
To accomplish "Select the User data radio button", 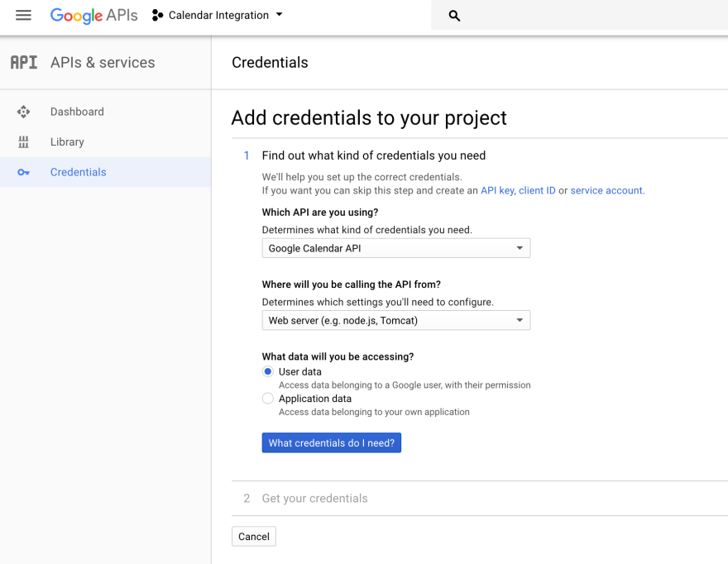I will [x=268, y=372].
